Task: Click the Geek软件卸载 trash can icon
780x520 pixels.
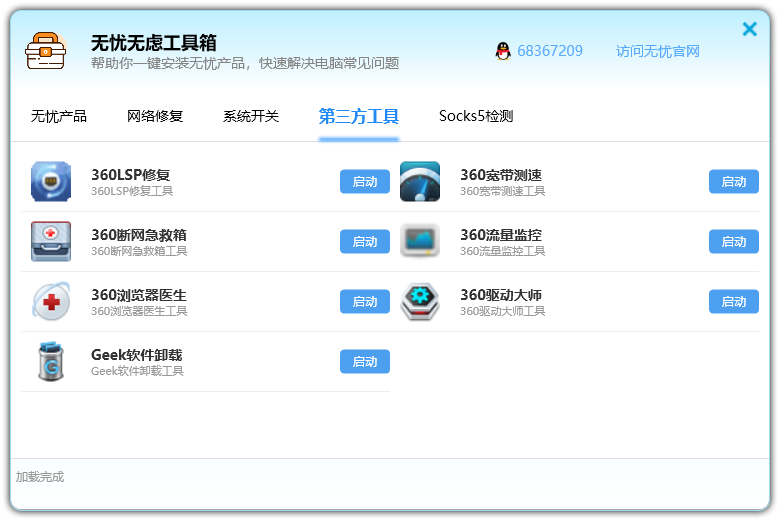Action: tap(51, 361)
